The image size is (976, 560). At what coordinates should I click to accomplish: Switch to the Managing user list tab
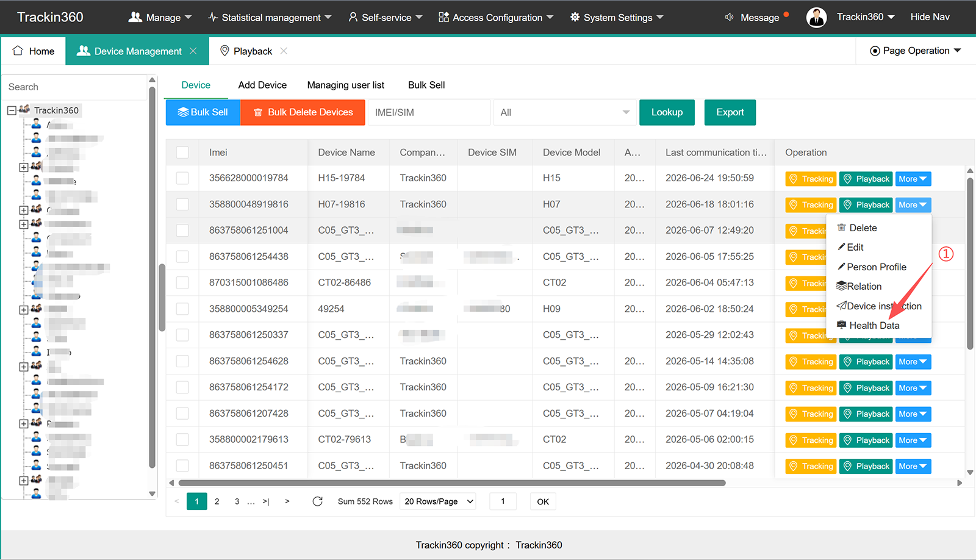click(346, 85)
